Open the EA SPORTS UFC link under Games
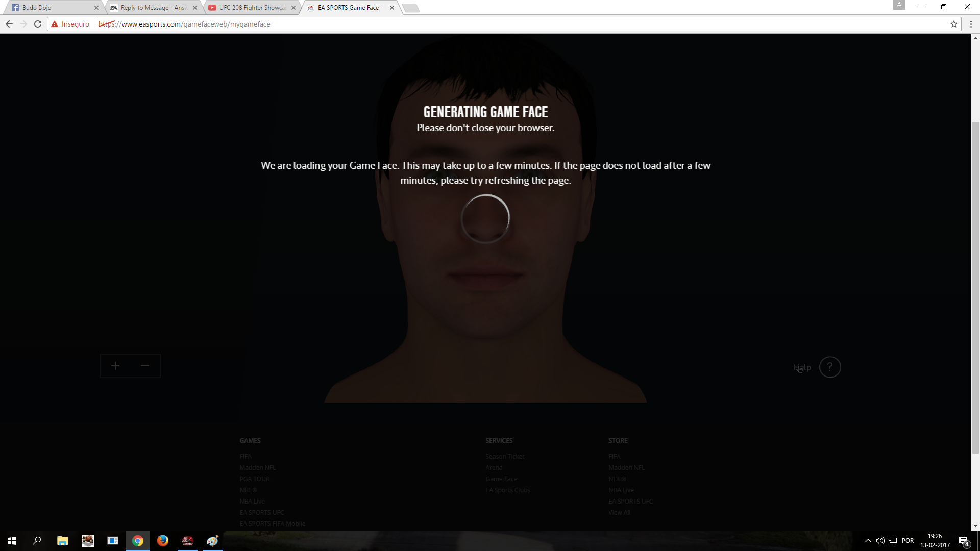 pos(262,512)
